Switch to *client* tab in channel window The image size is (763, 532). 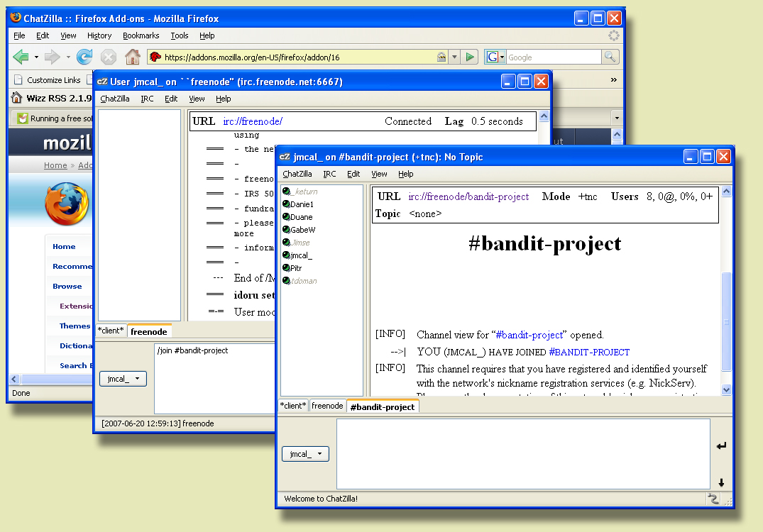(x=293, y=406)
